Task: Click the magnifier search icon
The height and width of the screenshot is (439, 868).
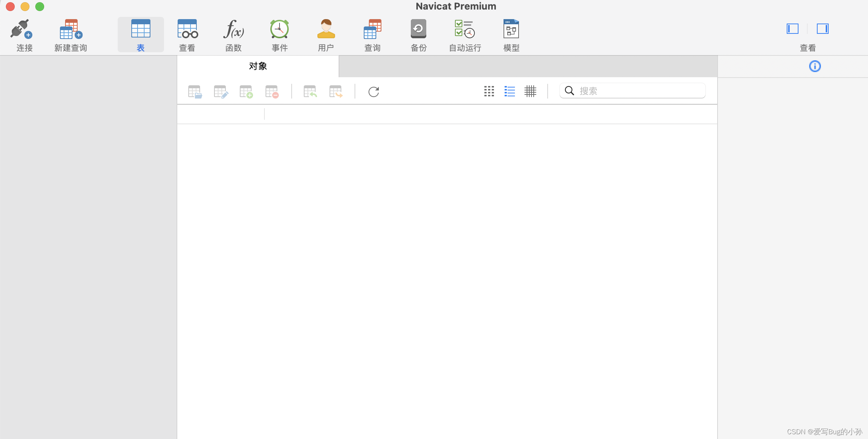Action: (569, 91)
